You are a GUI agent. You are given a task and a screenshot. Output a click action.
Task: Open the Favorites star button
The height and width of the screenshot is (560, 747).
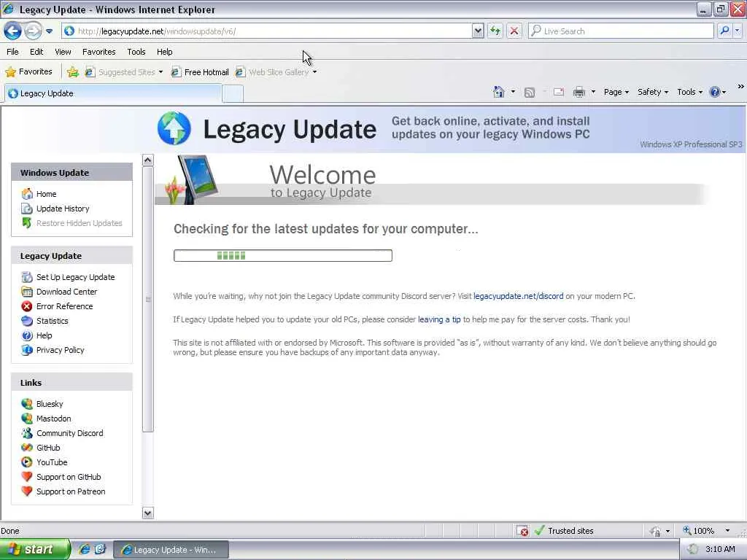coord(28,72)
